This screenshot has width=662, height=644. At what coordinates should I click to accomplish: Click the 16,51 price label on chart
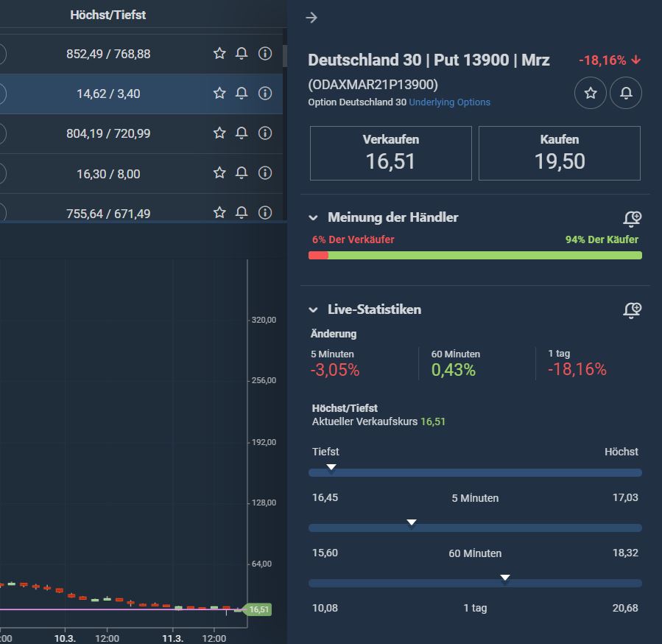click(258, 609)
